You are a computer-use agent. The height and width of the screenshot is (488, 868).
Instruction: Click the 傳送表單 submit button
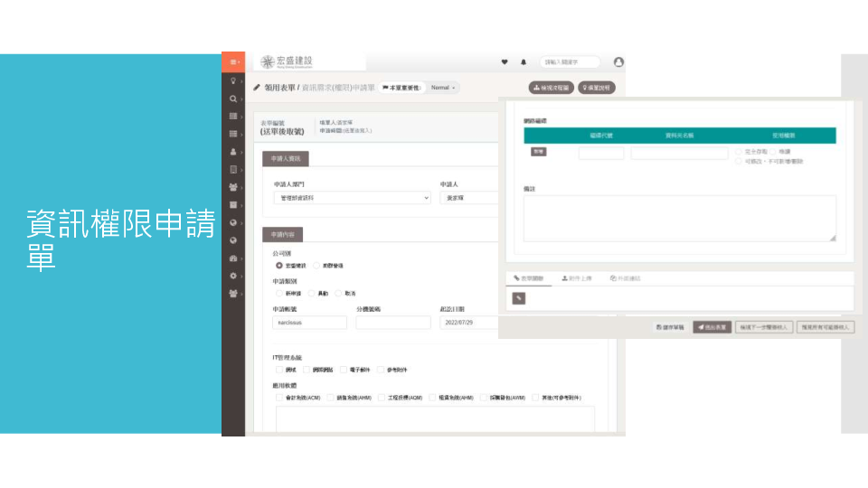pyautogui.click(x=712, y=327)
